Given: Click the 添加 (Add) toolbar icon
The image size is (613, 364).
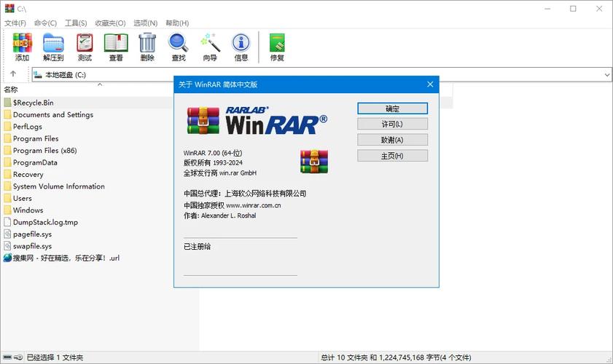Looking at the screenshot, I should click(22, 47).
